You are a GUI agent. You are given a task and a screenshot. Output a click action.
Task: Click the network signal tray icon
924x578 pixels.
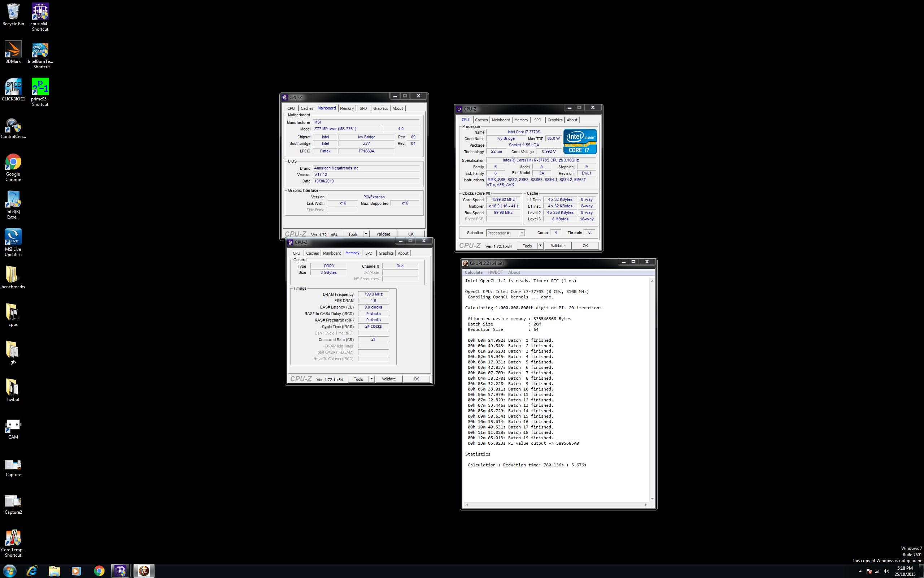click(x=877, y=571)
